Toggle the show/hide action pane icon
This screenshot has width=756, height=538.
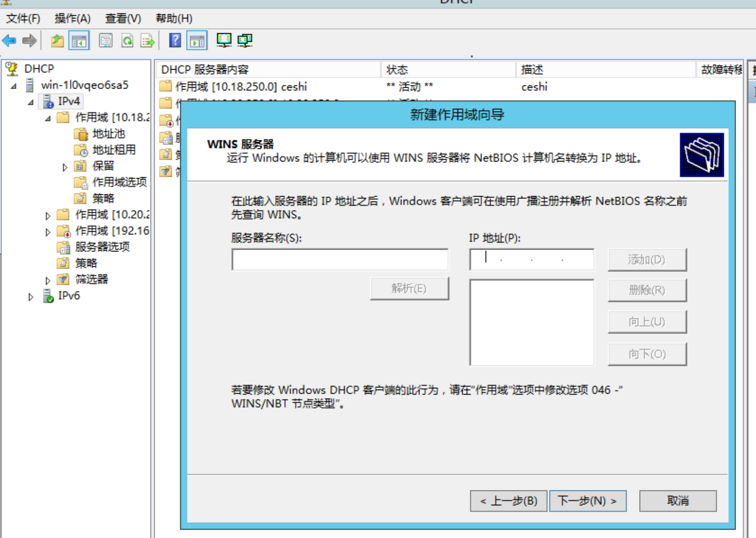click(197, 41)
